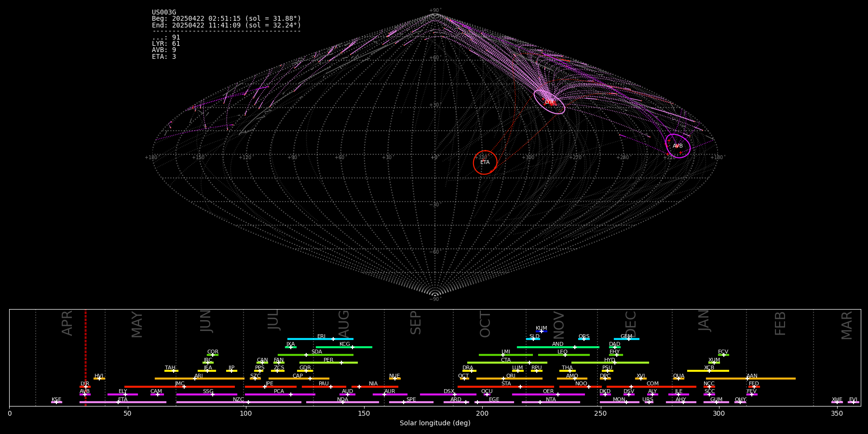Select the '...: 91' sporadic count line
Image resolution: width=868 pixels, height=434 pixels.
166,38
